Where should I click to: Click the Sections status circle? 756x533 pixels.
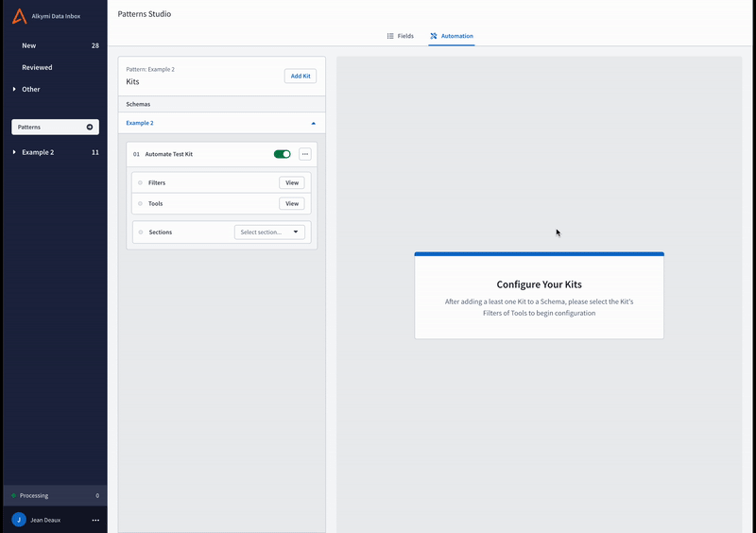(141, 232)
